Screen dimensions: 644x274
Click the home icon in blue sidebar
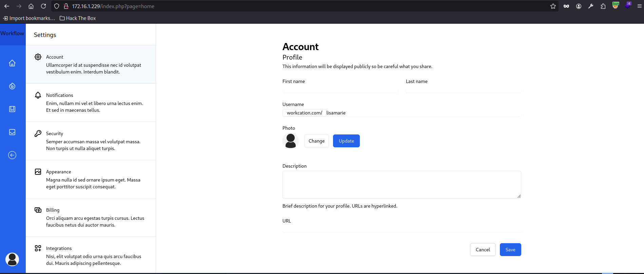coord(12,63)
